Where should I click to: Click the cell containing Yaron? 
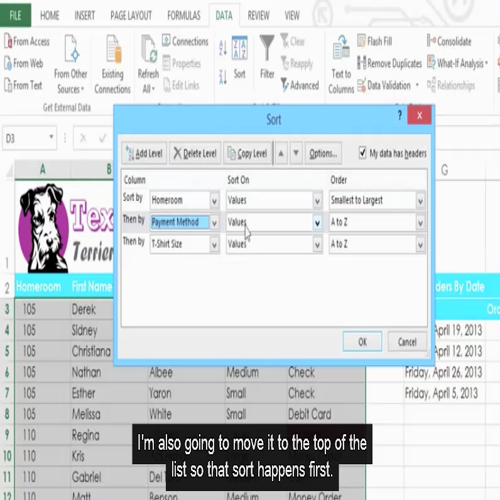point(186,393)
